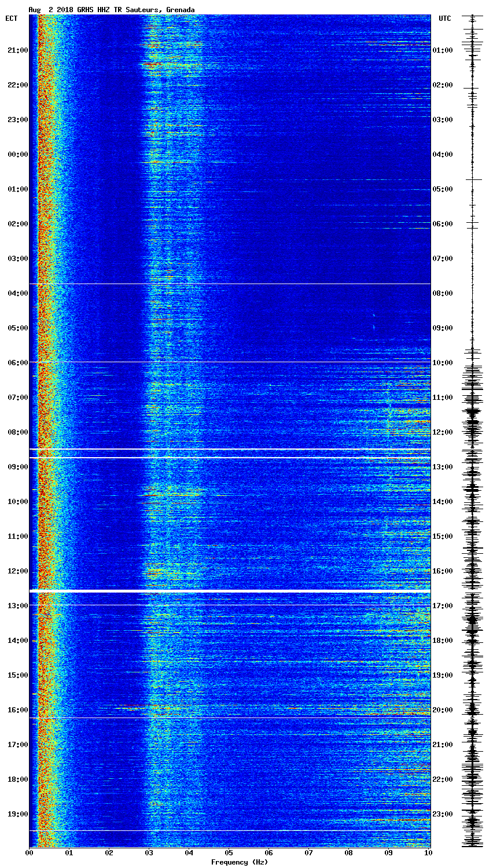Click the 06:00 UTC time label
The width and height of the screenshot is (493, 868).
[443, 224]
